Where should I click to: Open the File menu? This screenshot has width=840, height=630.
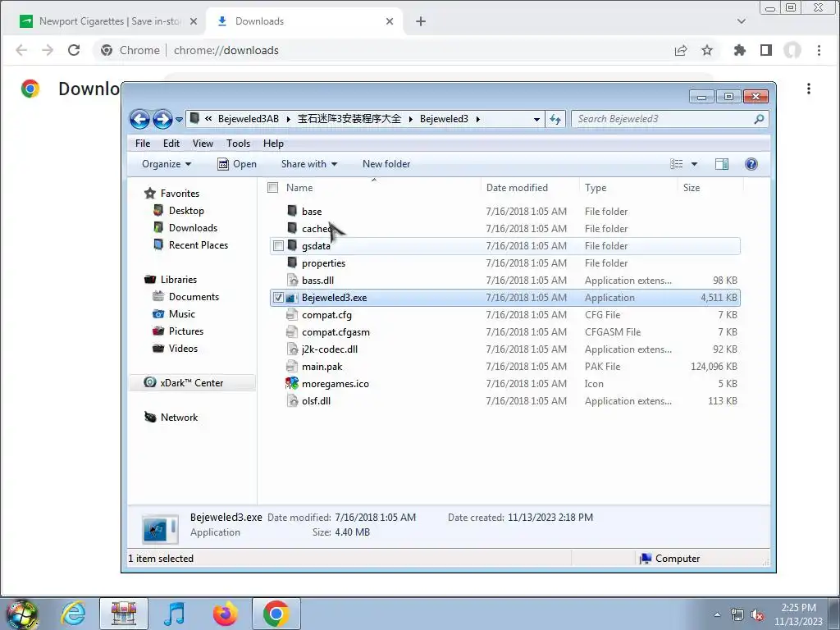click(143, 144)
